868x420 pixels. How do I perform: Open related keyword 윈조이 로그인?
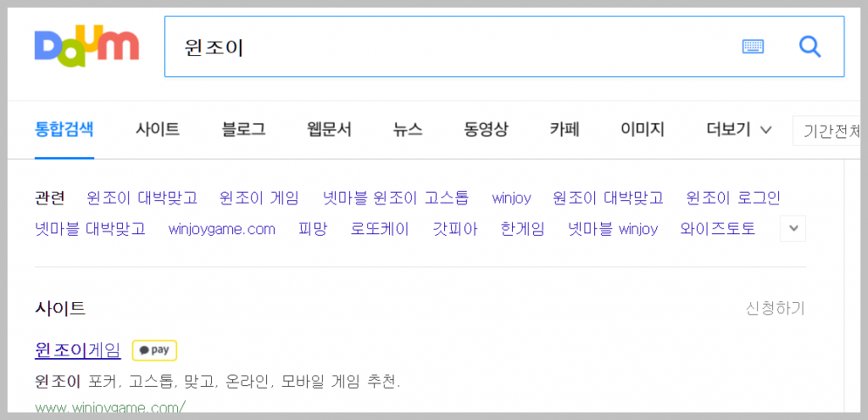pos(733,198)
